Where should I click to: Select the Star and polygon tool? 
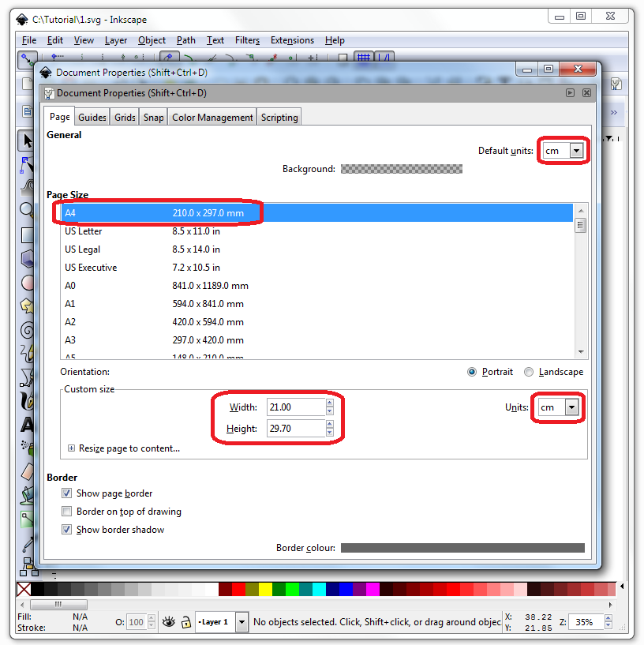point(27,306)
